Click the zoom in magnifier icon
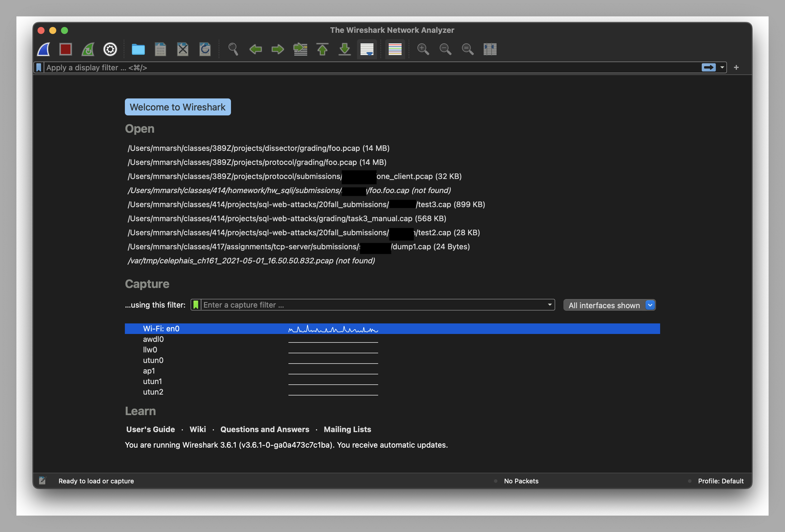 point(423,49)
